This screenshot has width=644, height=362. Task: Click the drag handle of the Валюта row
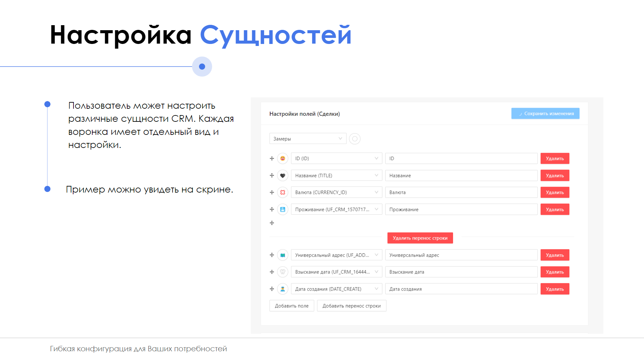(x=272, y=192)
